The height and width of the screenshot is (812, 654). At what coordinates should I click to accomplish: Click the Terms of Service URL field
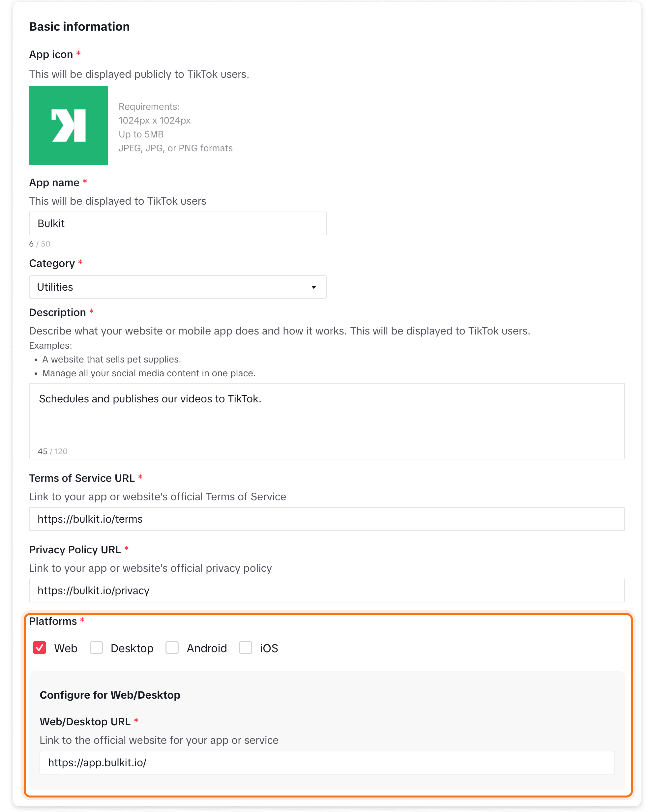[x=327, y=519]
